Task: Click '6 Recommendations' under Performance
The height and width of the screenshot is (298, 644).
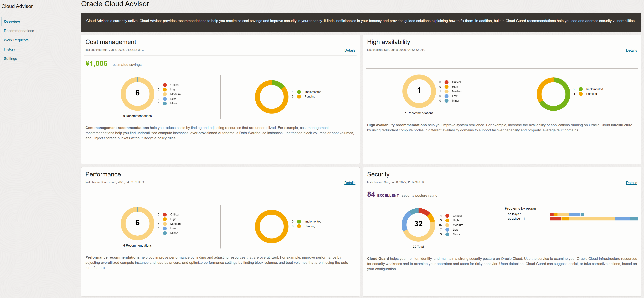Action: pyautogui.click(x=137, y=245)
